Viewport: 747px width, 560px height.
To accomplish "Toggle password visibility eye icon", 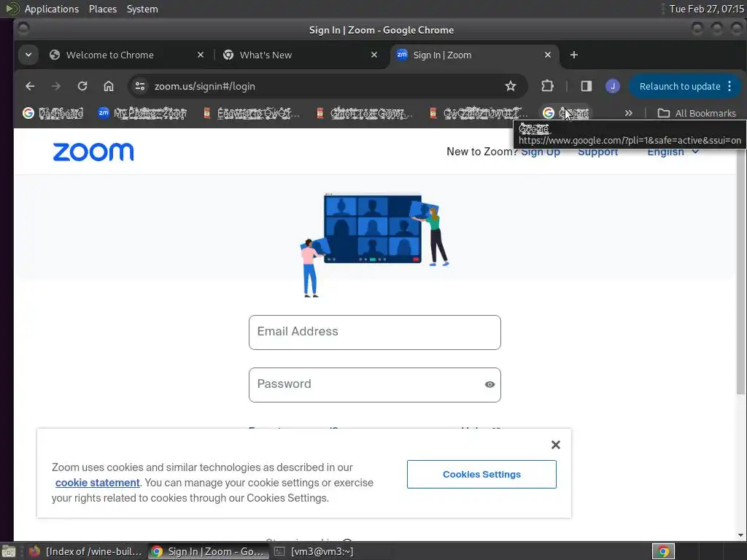I will pyautogui.click(x=489, y=385).
